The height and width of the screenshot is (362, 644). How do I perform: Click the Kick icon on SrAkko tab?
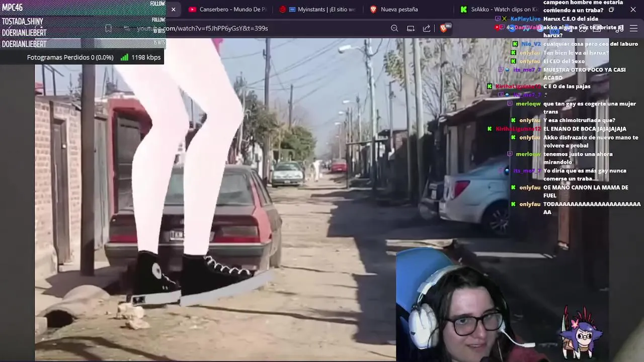tap(463, 9)
